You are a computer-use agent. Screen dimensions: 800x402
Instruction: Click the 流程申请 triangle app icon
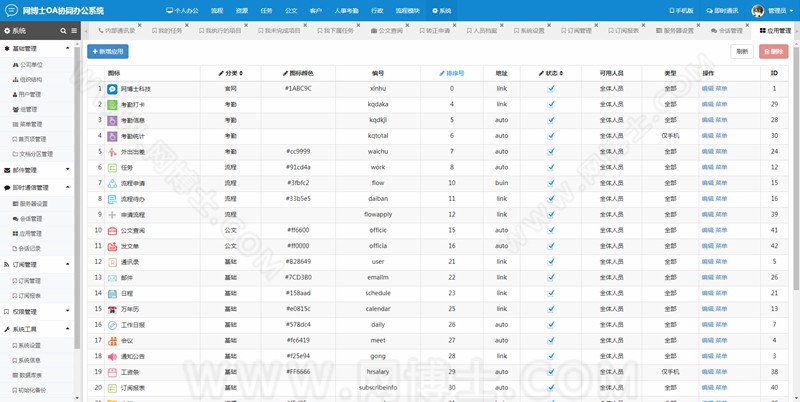click(112, 183)
